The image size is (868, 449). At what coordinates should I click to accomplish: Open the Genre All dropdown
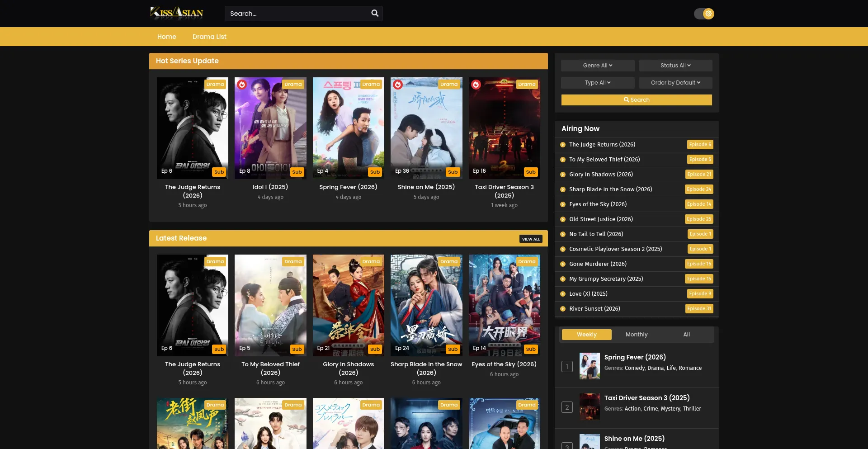pyautogui.click(x=598, y=66)
